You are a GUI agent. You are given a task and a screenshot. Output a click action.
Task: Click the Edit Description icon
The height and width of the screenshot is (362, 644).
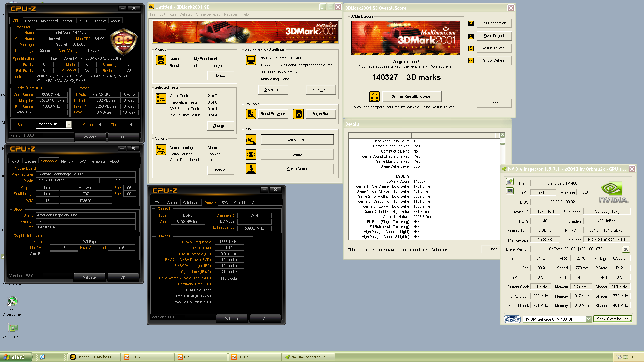(471, 23)
